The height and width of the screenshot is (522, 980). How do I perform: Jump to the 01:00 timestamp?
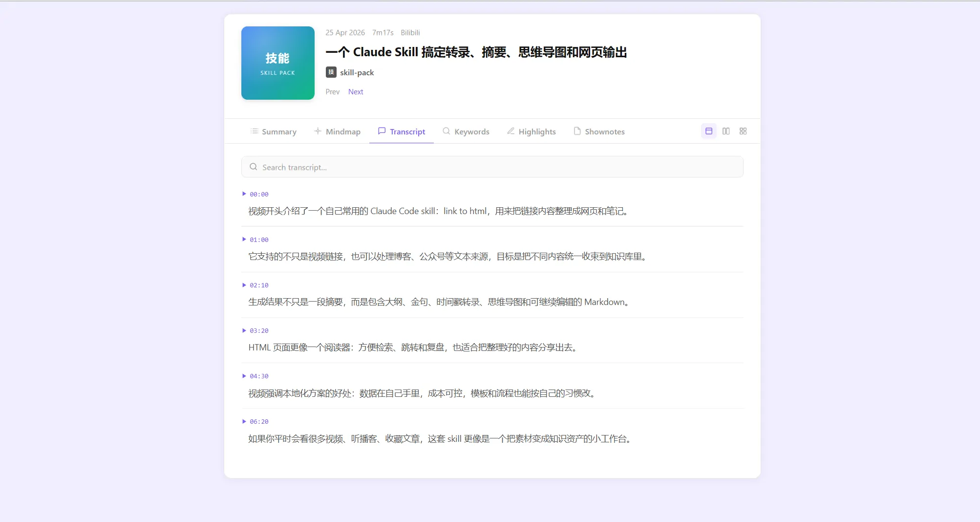click(x=259, y=240)
